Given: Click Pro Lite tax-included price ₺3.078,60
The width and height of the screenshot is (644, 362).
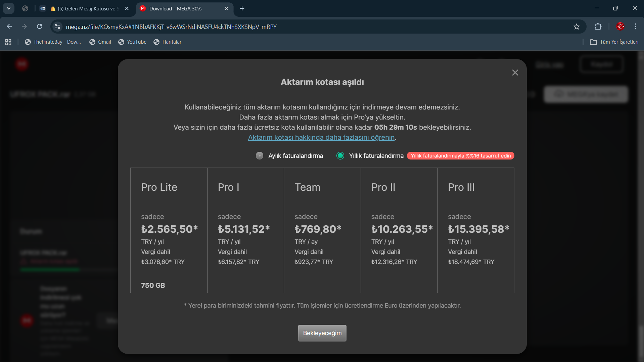Looking at the screenshot, I should 163,262.
